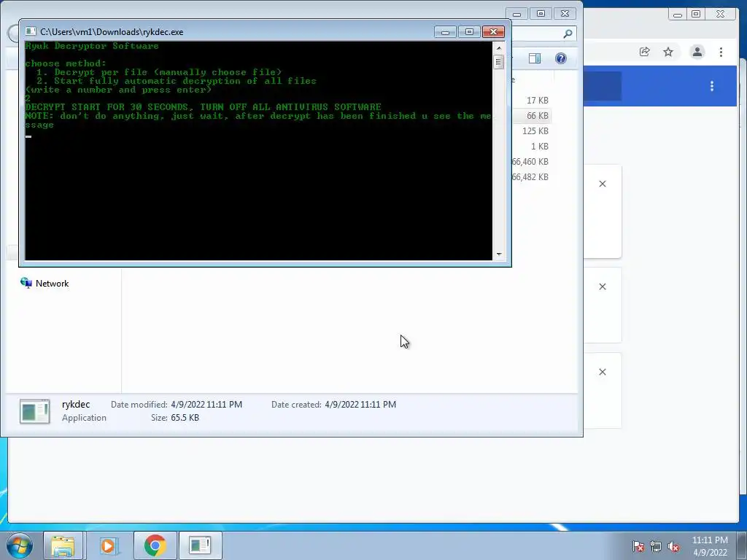The height and width of the screenshot is (560, 747).
Task: Open the Chrome three-dot menu
Action: click(721, 52)
